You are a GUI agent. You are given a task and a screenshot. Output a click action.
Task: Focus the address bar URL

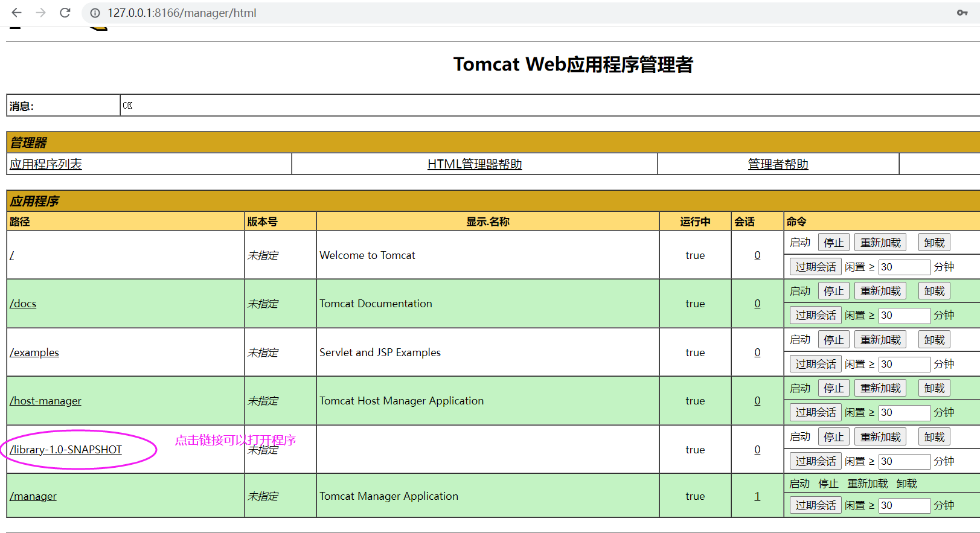pyautogui.click(x=182, y=13)
